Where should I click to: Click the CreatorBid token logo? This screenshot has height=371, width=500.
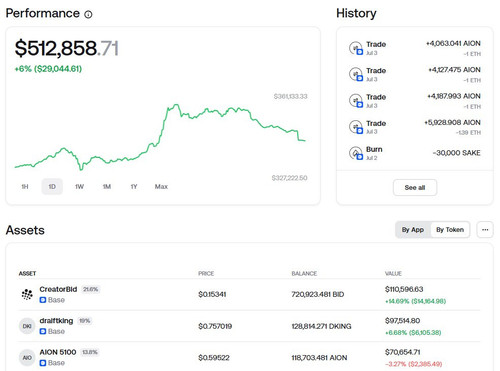[x=27, y=294]
